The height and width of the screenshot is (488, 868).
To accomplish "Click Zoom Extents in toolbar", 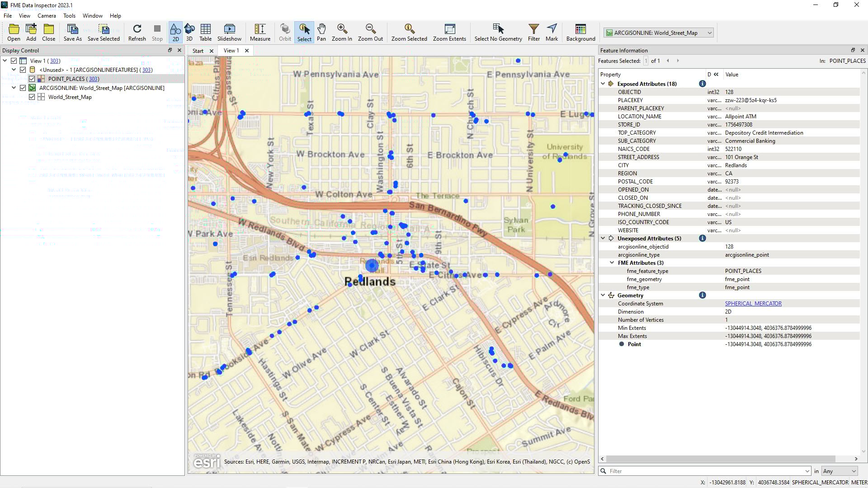I will pos(449,33).
